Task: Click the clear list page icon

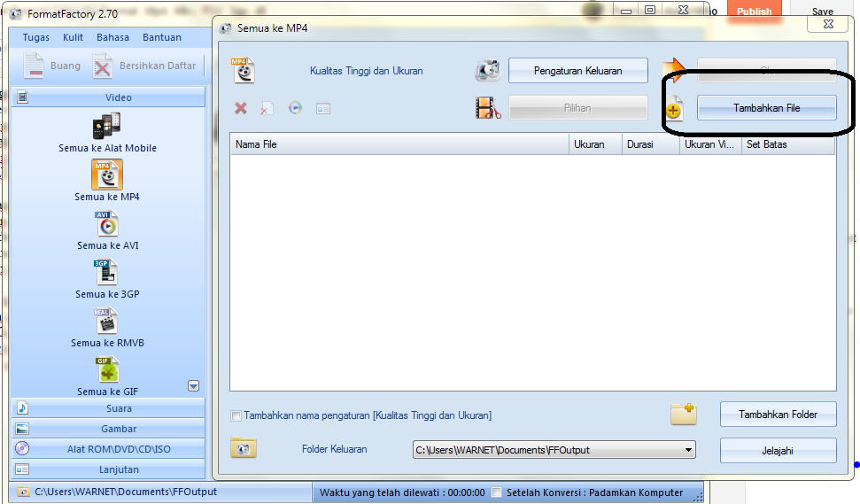Action: tap(267, 108)
